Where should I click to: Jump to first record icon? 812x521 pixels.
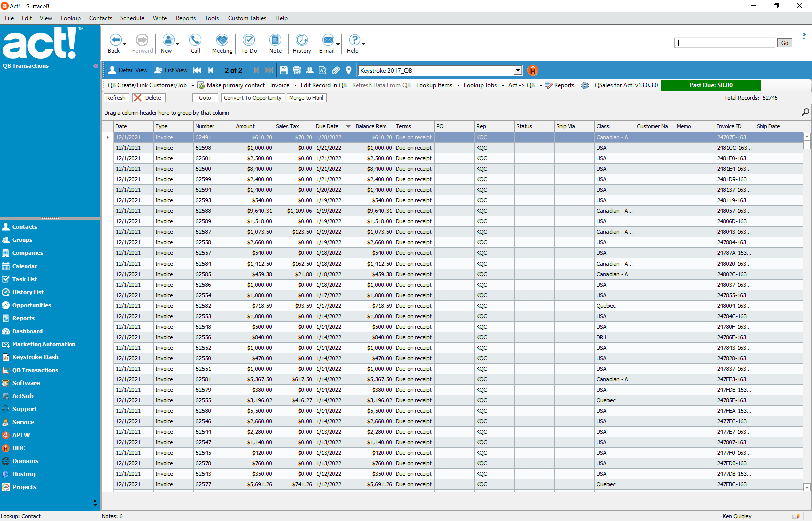pos(198,70)
